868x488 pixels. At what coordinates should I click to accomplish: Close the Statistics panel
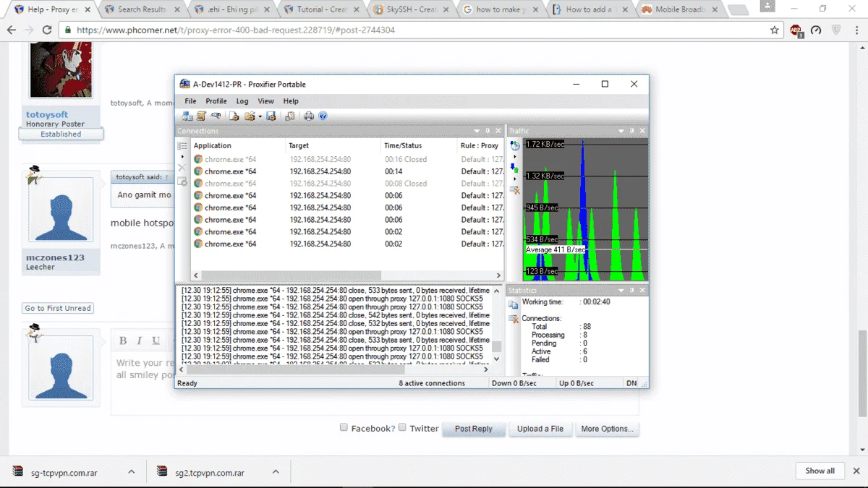642,291
